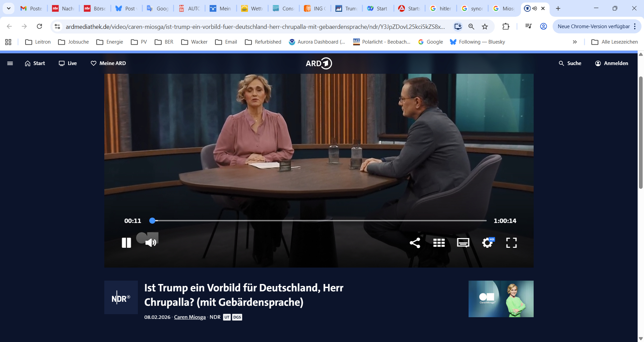Open video quality settings gear
Viewport: 644px width, 342px height.
click(487, 243)
